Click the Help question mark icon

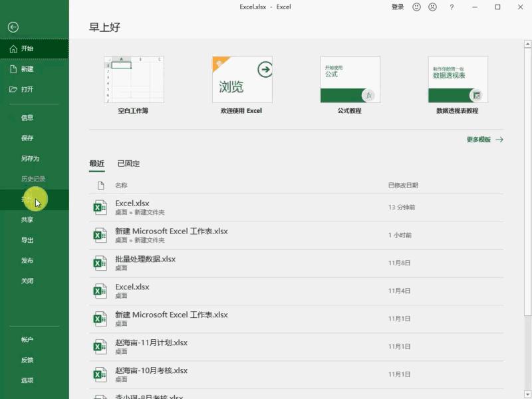point(452,7)
